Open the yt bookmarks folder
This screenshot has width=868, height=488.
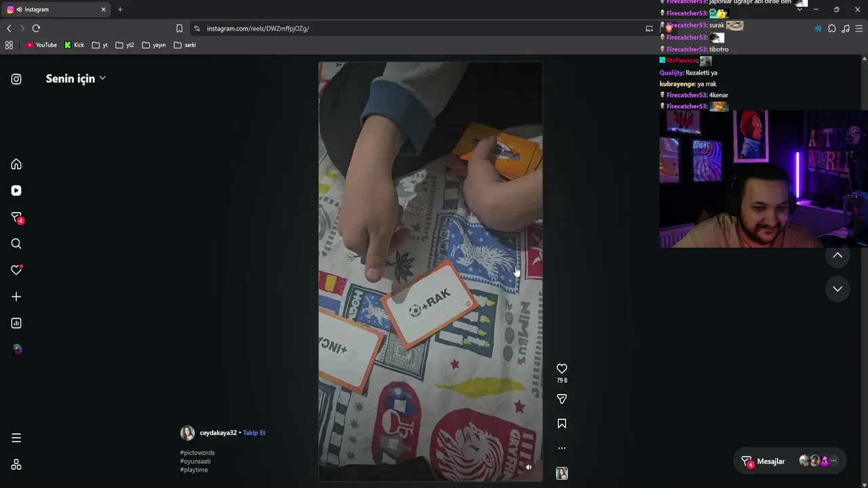coord(100,45)
